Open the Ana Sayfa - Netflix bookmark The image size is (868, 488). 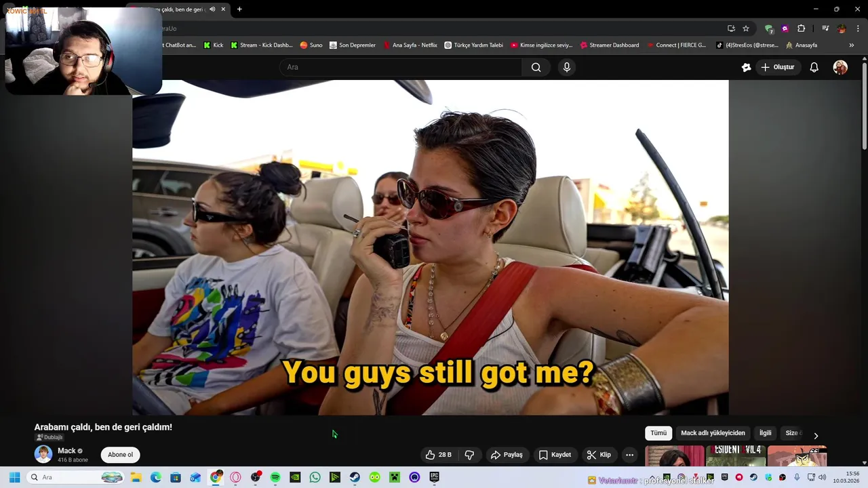(410, 45)
